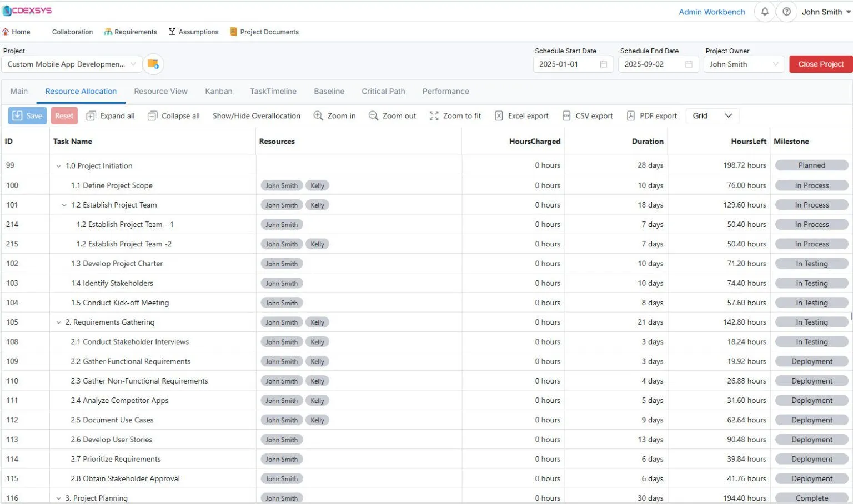Open the Grid view dropdown

tap(712, 115)
